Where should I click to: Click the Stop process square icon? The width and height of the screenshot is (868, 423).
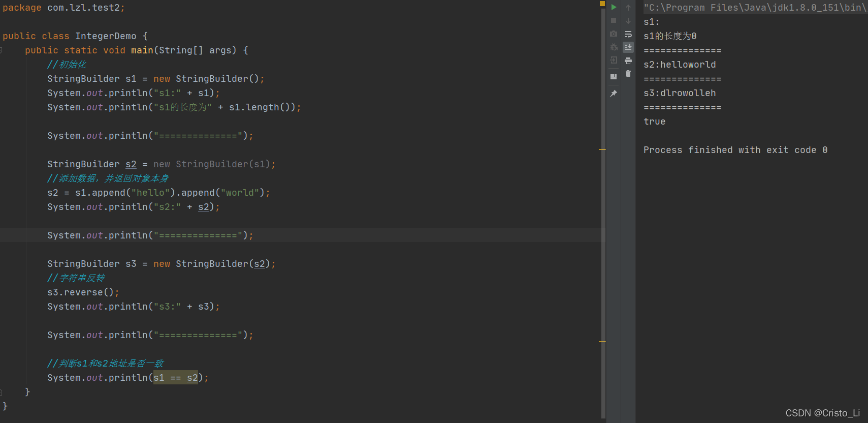point(614,20)
